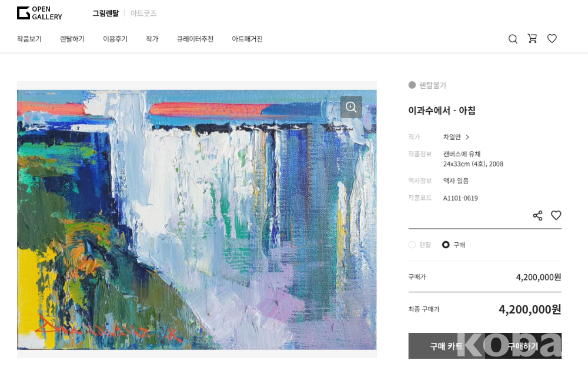Image resolution: width=588 pixels, height=367 pixels.
Task: Open the 아트매거진 menu item
Action: pos(247,39)
